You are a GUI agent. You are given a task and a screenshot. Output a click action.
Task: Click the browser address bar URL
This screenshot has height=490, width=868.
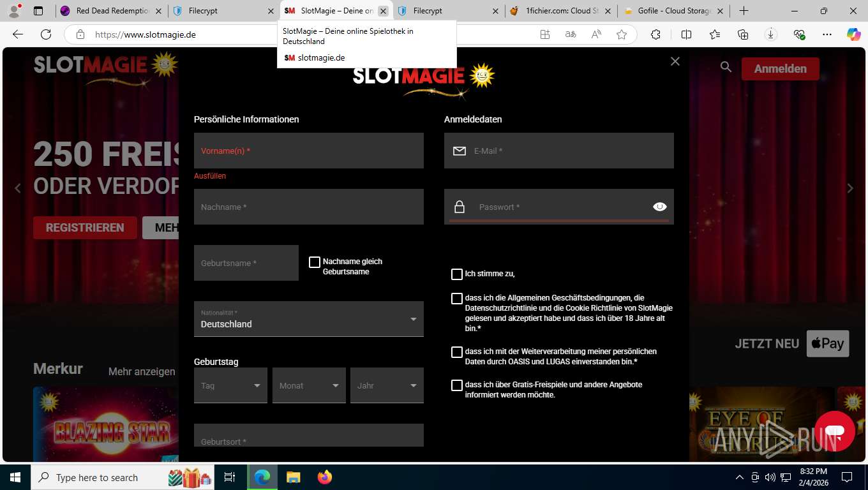[x=146, y=34]
